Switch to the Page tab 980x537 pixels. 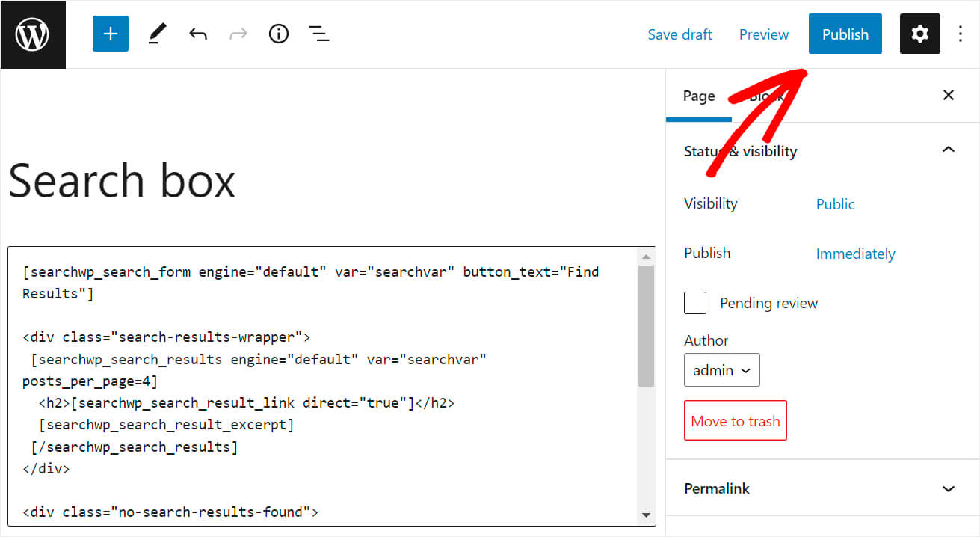698,96
